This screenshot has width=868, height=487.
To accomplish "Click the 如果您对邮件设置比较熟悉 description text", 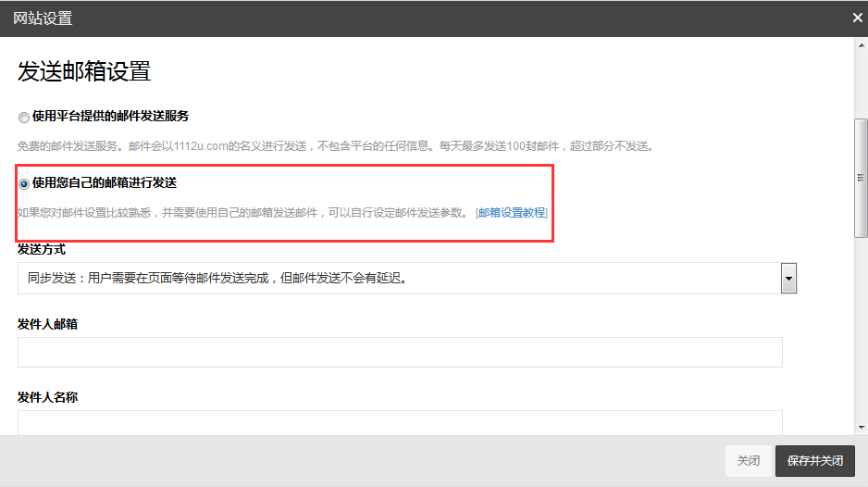I will (243, 213).
